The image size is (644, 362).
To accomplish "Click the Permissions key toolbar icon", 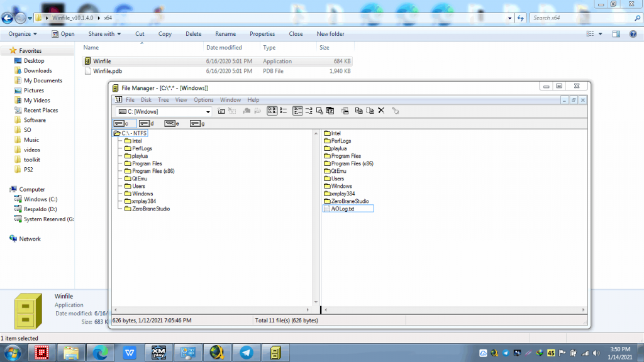I will (395, 111).
